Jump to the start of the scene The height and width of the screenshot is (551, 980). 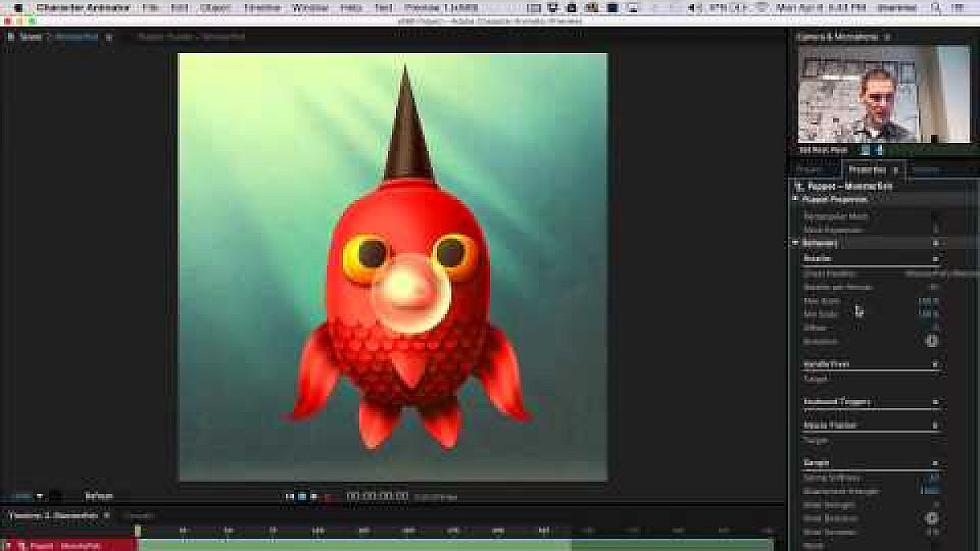coord(289,495)
